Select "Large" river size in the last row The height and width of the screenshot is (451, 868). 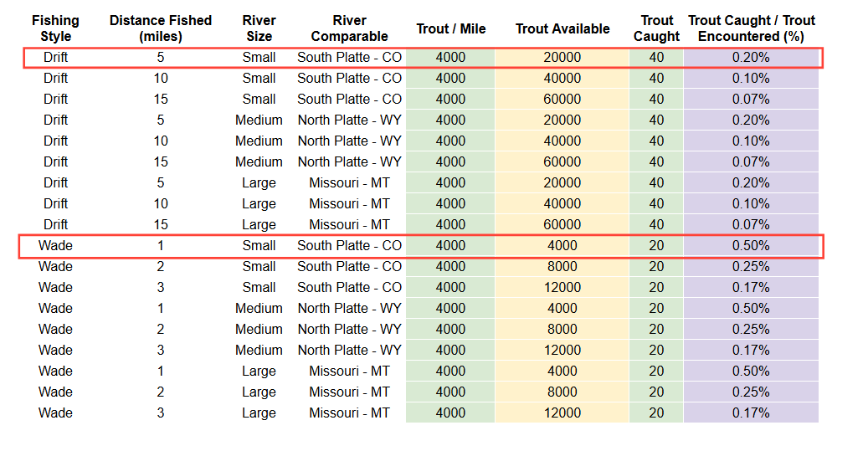click(x=259, y=413)
